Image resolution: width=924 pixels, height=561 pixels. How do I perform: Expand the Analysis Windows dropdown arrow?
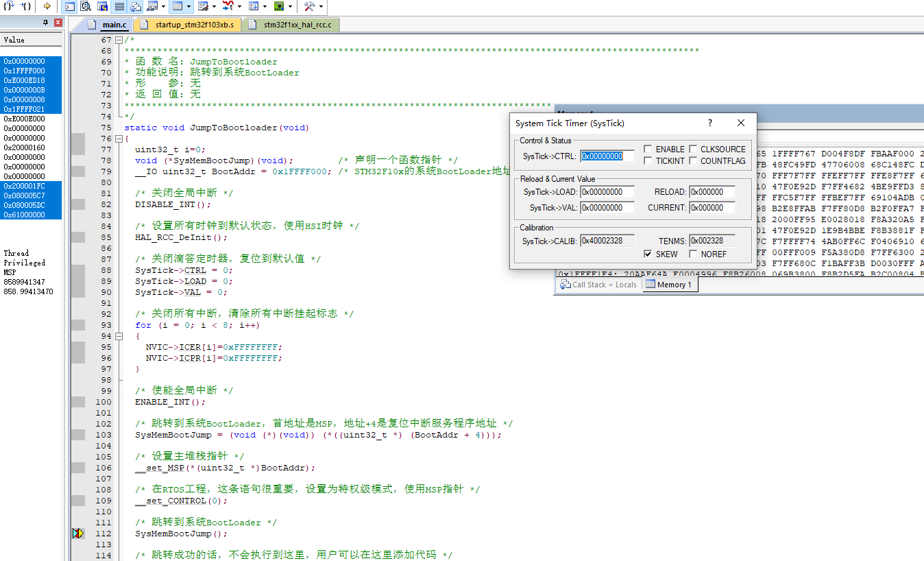[239, 7]
